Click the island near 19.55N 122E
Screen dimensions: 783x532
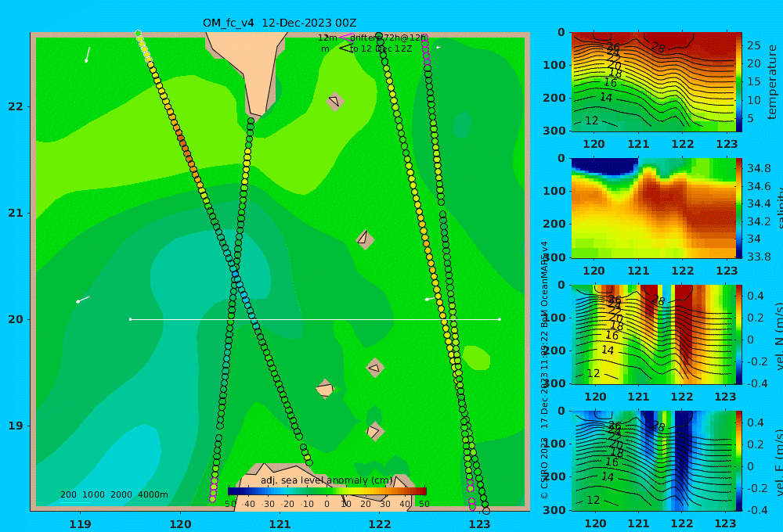(374, 368)
